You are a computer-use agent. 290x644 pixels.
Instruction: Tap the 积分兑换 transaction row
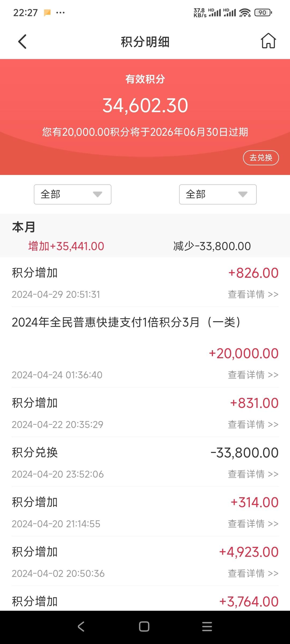click(x=145, y=462)
